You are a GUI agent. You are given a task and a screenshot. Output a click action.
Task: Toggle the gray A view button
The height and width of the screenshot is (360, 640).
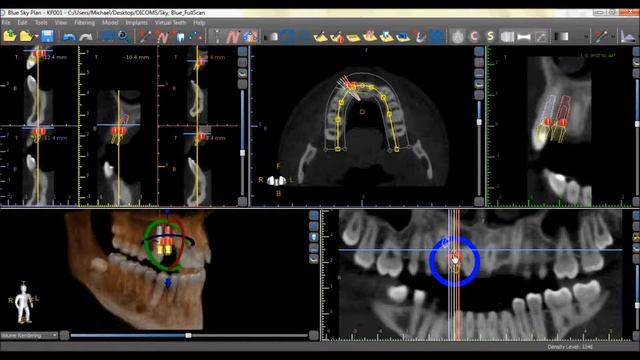458,37
